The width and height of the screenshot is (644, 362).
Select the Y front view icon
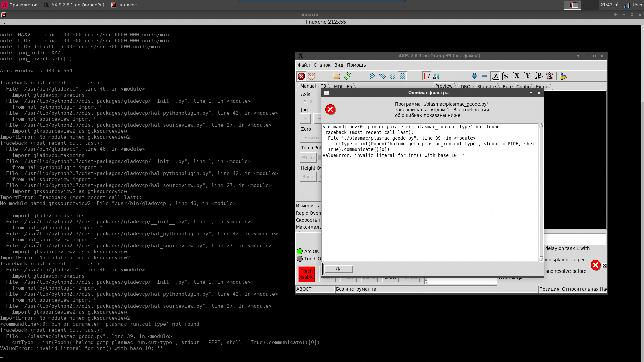[x=527, y=76]
